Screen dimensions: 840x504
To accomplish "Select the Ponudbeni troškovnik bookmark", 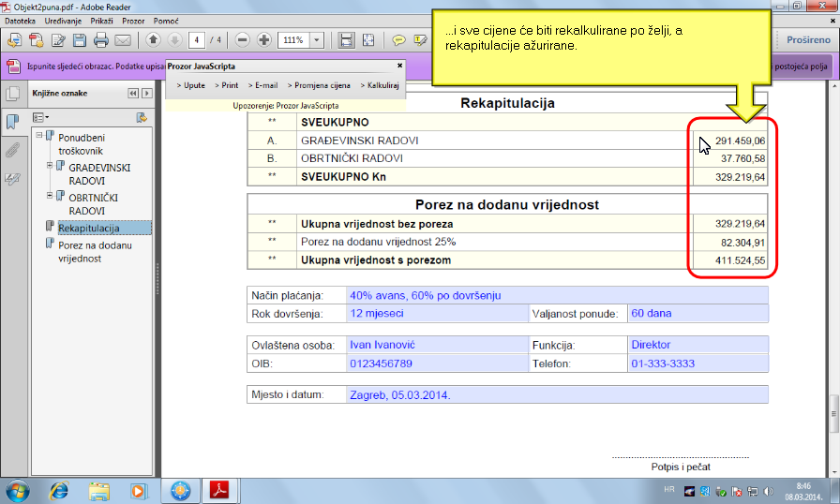I will click(82, 144).
